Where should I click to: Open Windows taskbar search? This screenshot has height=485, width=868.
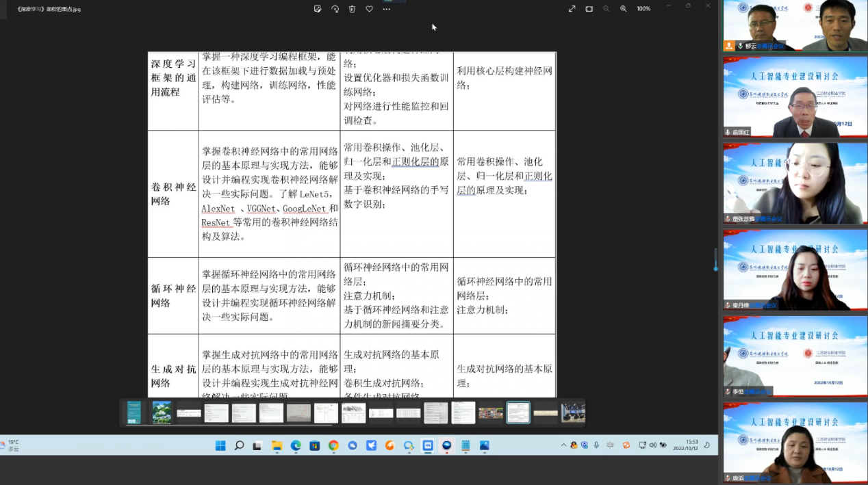click(x=239, y=445)
